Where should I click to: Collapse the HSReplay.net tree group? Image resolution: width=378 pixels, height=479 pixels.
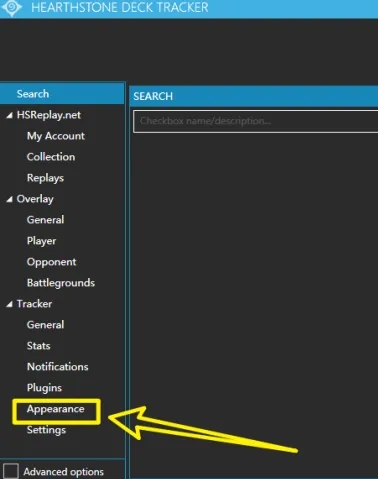(10, 115)
